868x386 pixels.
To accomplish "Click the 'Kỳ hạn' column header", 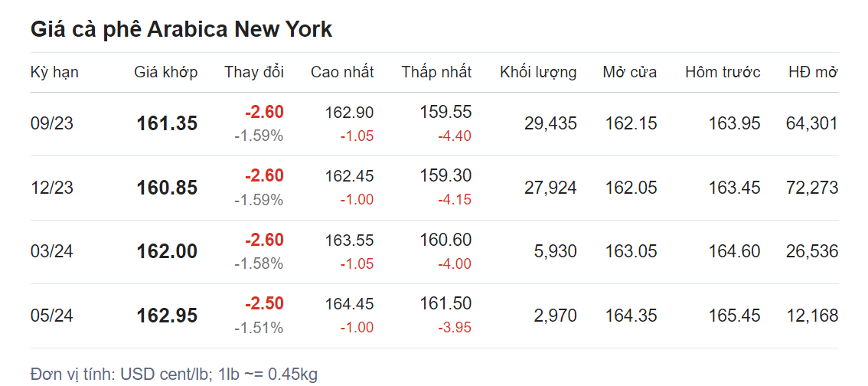I will 54,73.
